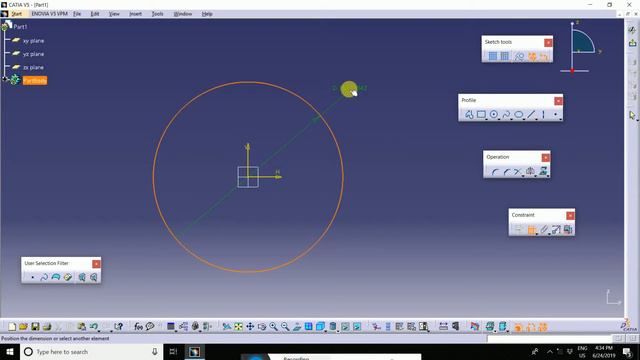Toggle Geometrical Constraints in Sketch tools
Screen dimensions: 640x360
click(532, 56)
